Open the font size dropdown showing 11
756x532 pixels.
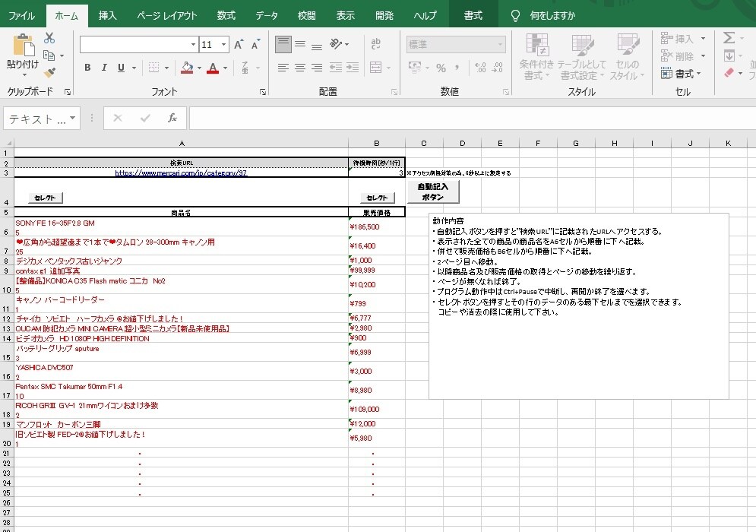223,44
